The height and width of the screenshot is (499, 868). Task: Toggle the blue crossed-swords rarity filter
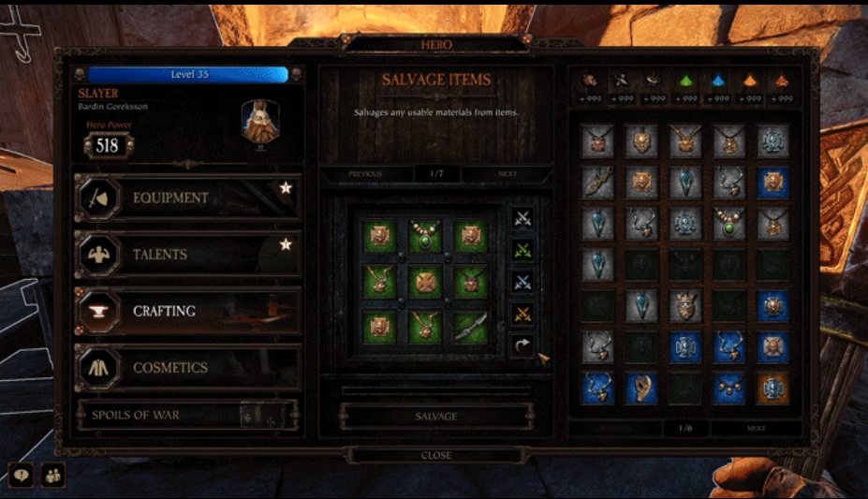[x=522, y=282]
